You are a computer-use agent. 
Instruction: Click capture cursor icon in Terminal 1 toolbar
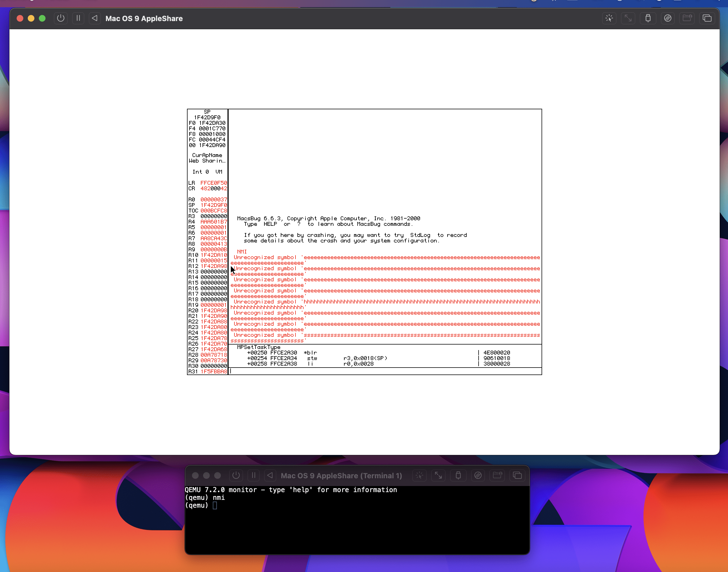419,475
